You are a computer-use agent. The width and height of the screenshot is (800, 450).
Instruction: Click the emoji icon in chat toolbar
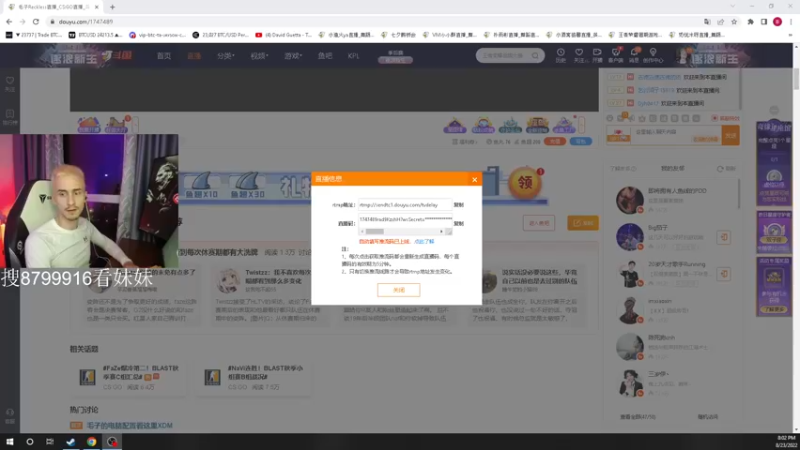pyautogui.click(x=610, y=118)
